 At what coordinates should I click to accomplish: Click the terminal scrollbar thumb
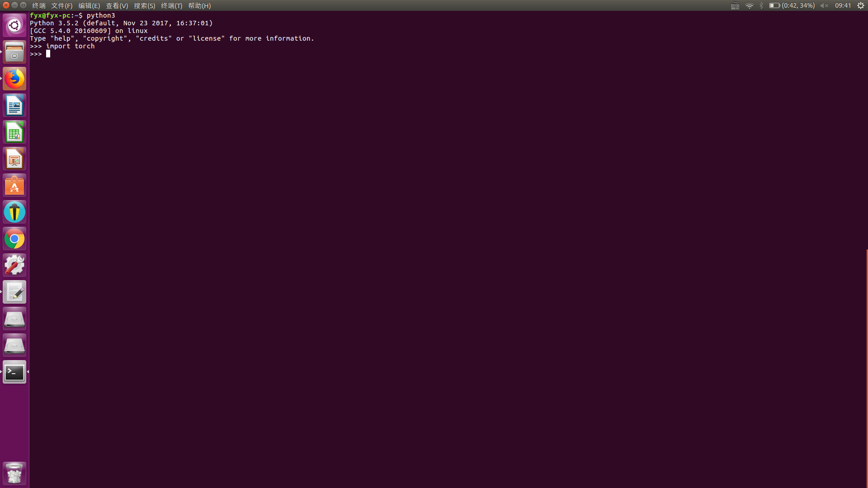pos(867,368)
